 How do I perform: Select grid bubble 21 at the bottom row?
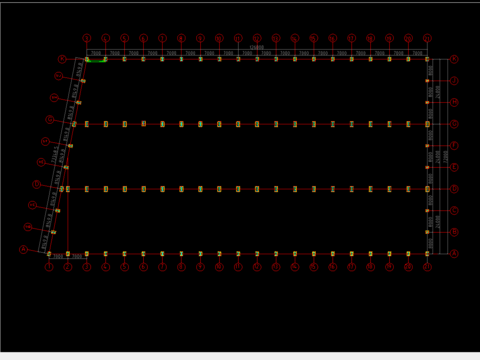pos(427,267)
